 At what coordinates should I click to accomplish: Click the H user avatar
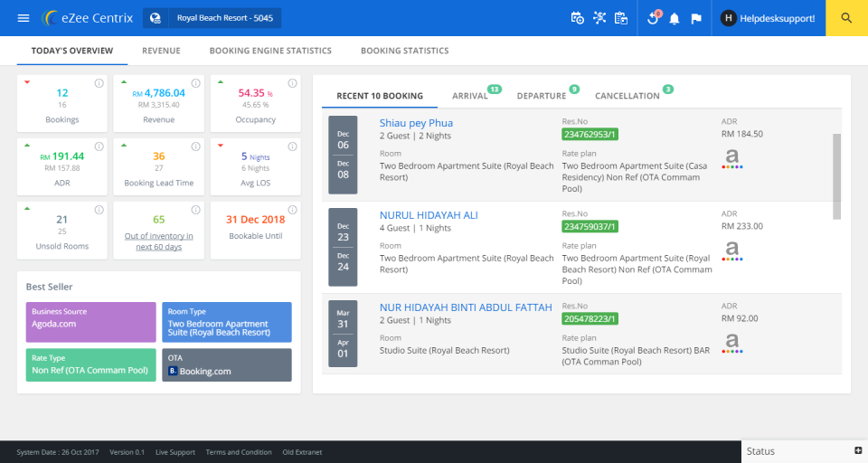coord(728,18)
